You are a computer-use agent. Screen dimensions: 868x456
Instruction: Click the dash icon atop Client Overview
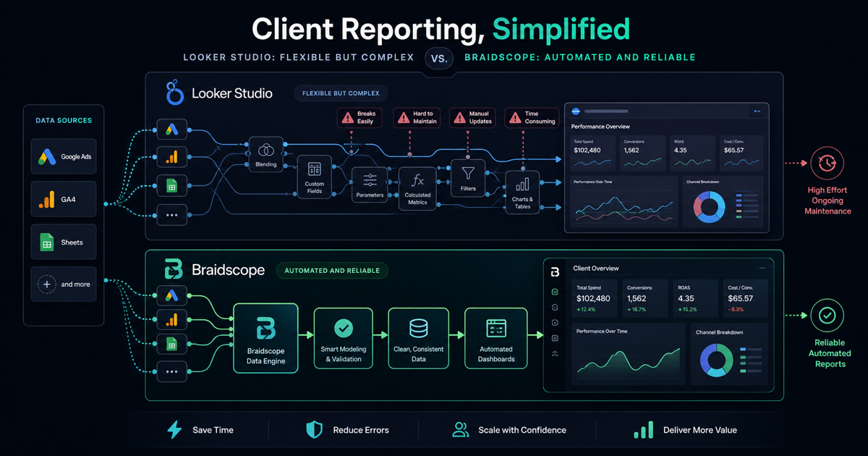pos(762,269)
